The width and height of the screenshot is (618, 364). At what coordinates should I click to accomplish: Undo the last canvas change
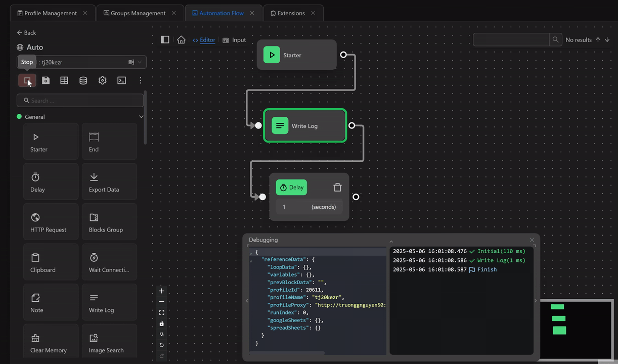(161, 345)
